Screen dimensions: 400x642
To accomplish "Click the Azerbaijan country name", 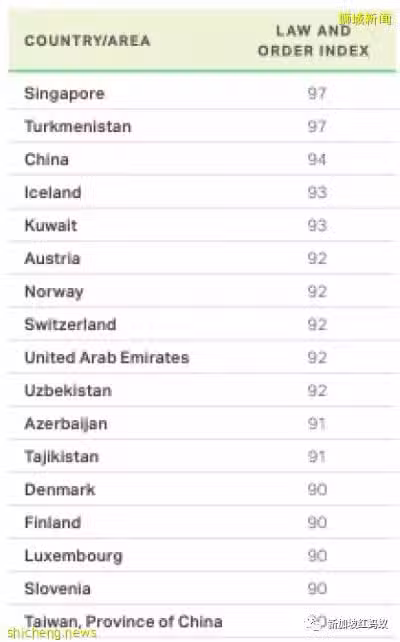I will pos(66,424).
